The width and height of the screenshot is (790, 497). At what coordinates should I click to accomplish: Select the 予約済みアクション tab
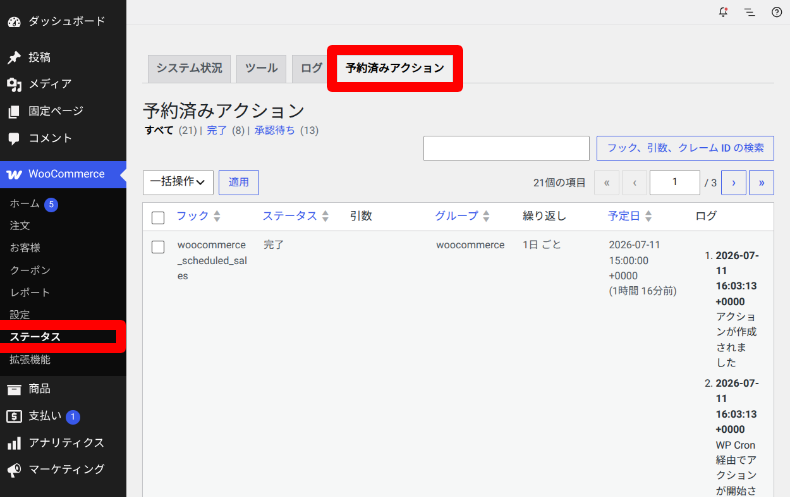[x=395, y=69]
